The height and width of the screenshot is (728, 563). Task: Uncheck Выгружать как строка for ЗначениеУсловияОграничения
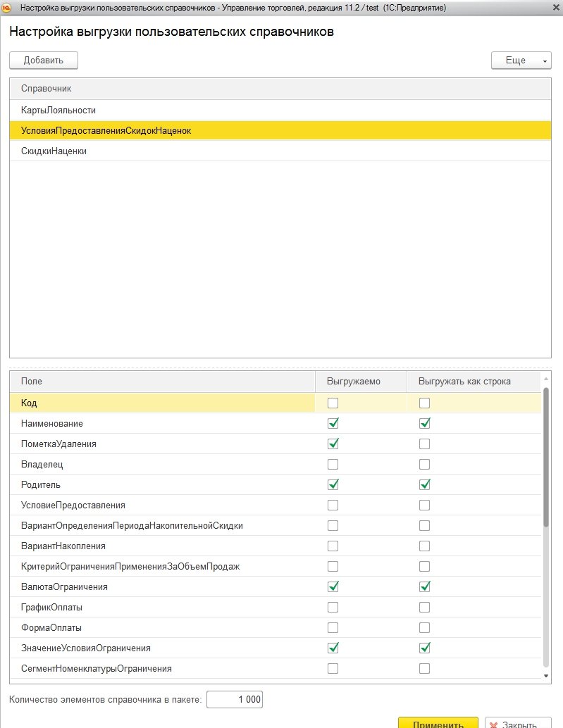[425, 648]
